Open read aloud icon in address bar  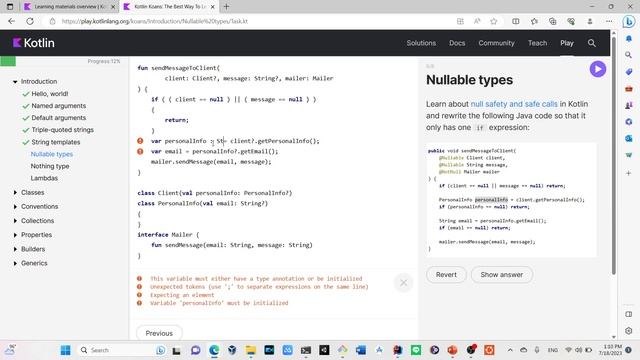point(477,21)
